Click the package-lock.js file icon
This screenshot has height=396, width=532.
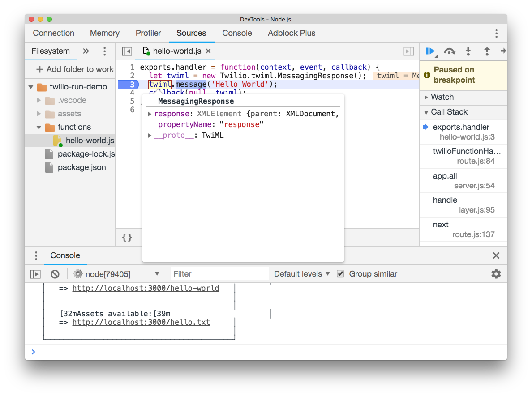49,154
